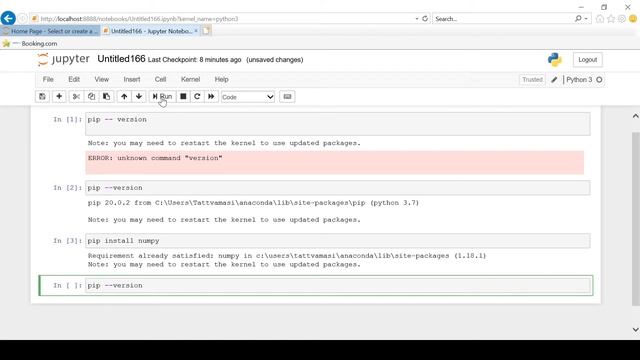Viewport: 640px width, 360px height.
Task: Click the '(unsaved changes)' status text
Action: (x=275, y=60)
